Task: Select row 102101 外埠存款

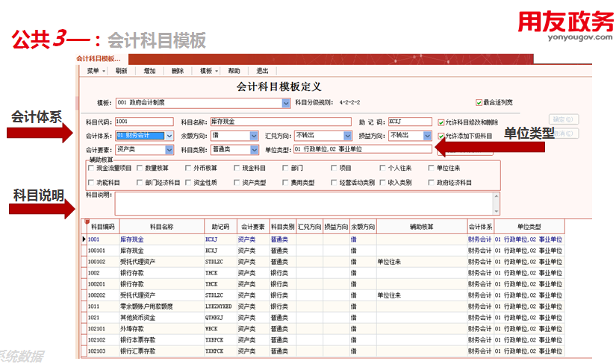Action: [323, 329]
